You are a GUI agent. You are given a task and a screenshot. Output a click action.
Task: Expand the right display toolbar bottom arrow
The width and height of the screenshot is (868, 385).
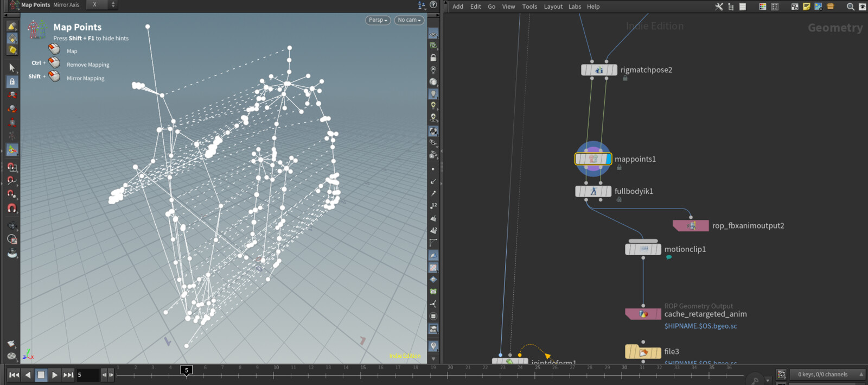433,358
